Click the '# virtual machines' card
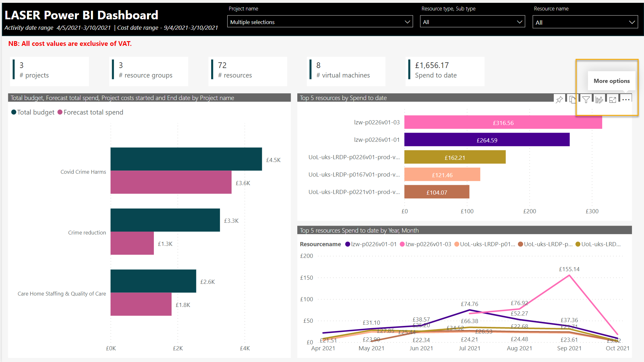Image resolution: width=644 pixels, height=362 pixels. (346, 71)
